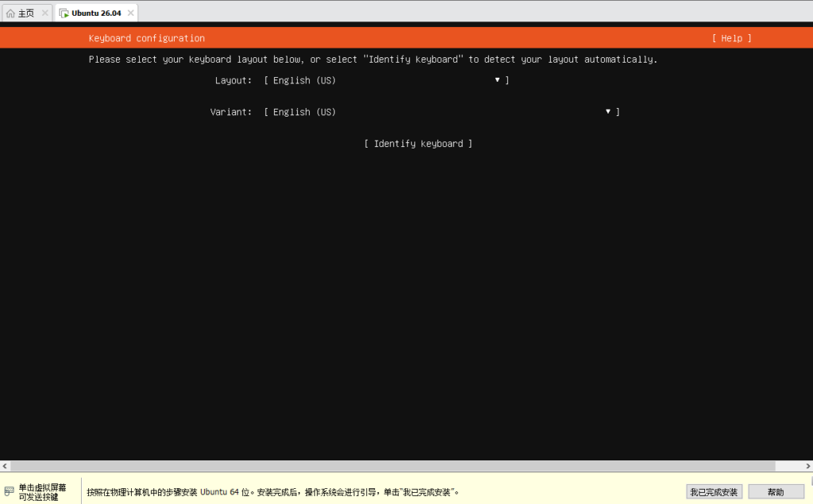Click the Layout dropdown arrow
Image resolution: width=813 pixels, height=504 pixels.
pos(497,80)
